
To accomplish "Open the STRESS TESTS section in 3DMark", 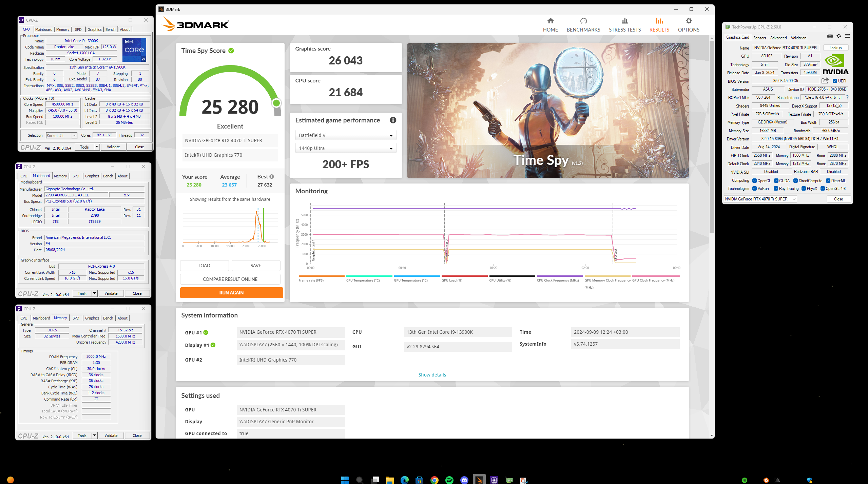I will tap(624, 25).
